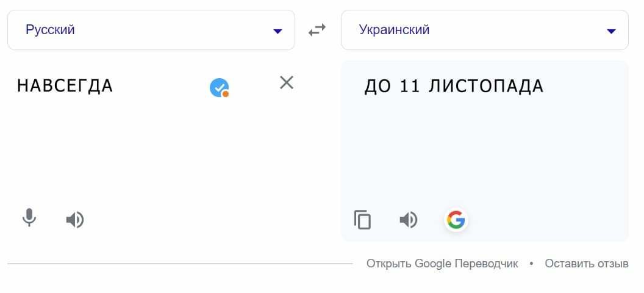
Task: Click the Google logo icon
Action: 456,220
